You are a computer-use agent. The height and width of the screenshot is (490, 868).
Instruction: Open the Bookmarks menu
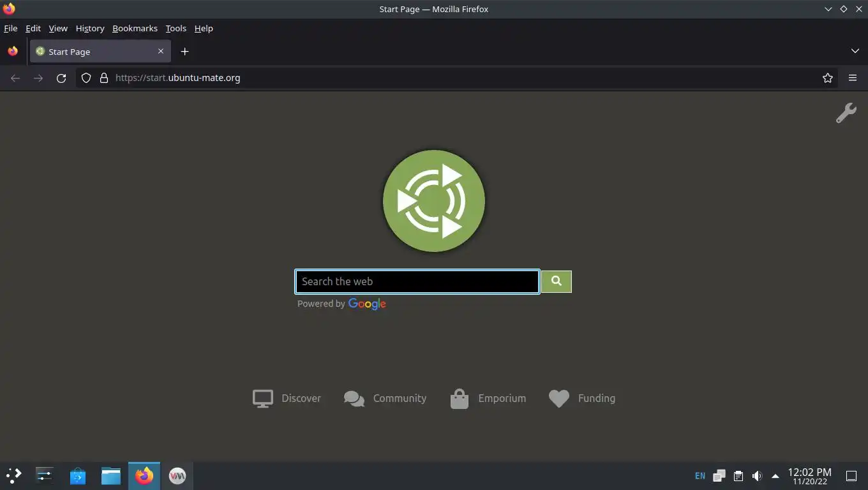pyautogui.click(x=135, y=28)
